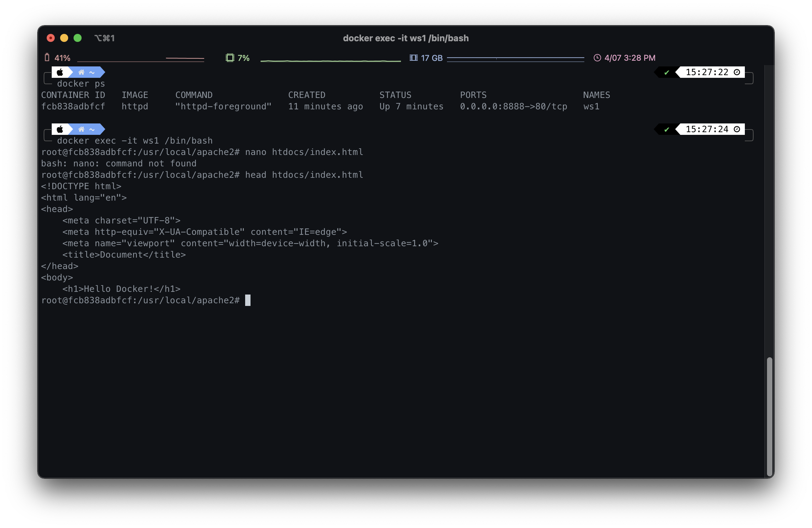Click the yellow minimize window button
This screenshot has height=528, width=812.
(x=64, y=38)
